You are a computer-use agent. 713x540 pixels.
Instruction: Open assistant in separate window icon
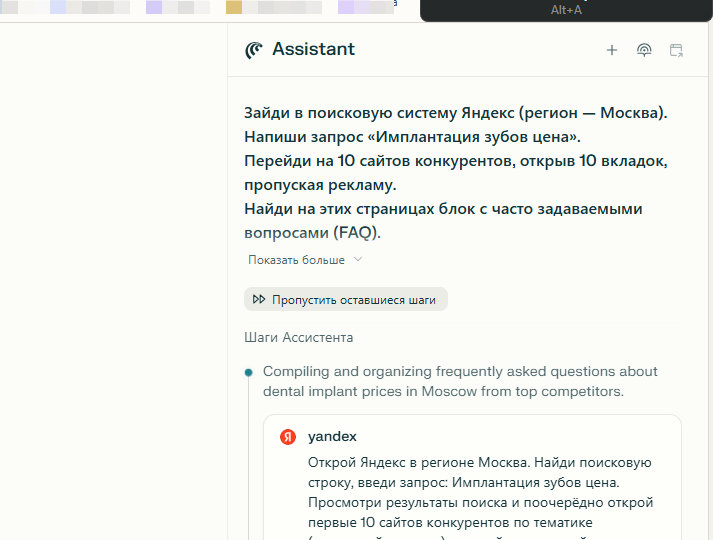tap(676, 50)
